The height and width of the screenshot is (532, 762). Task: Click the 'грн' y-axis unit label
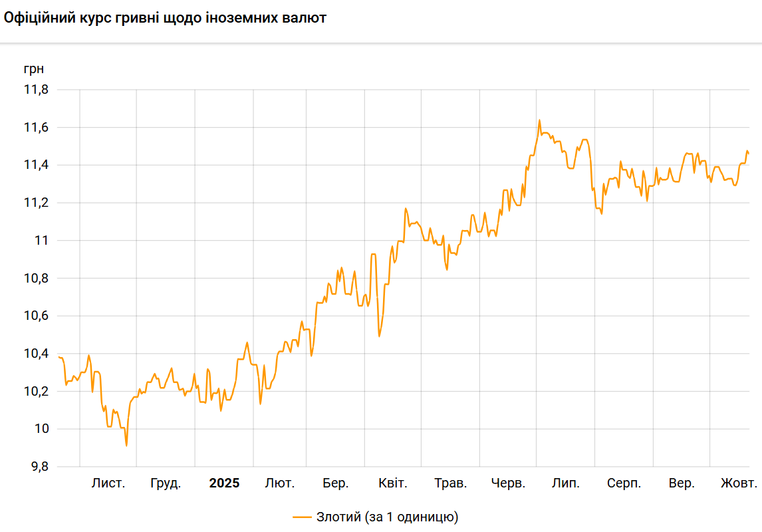34,68
